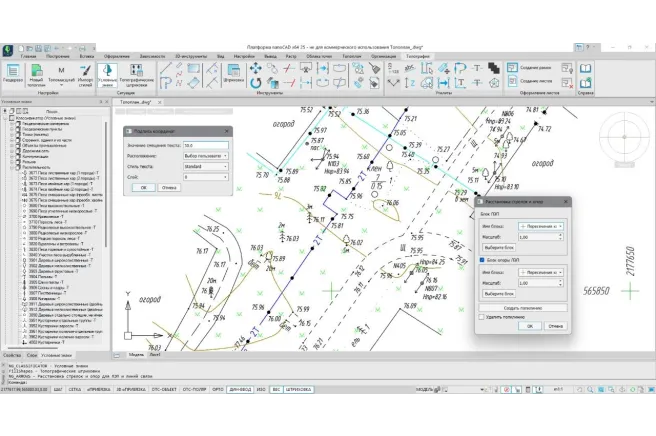Click the Значение смещения текста input field

pyautogui.click(x=206, y=146)
